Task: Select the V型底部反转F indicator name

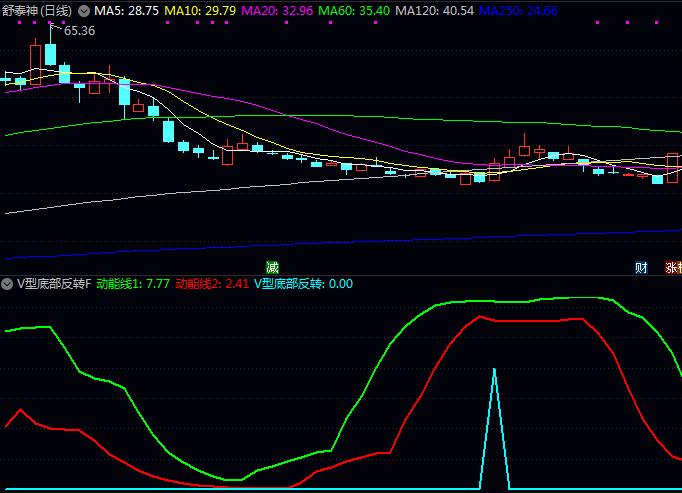Action: pyautogui.click(x=54, y=283)
